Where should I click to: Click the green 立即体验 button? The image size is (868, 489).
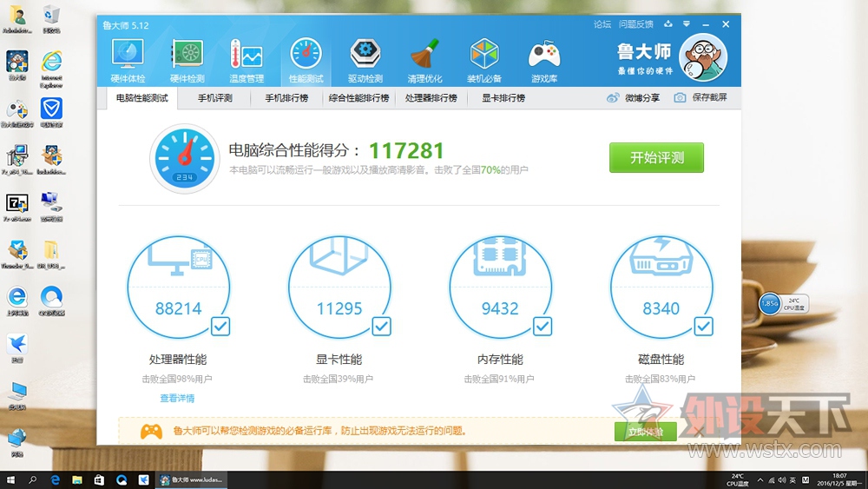646,432
